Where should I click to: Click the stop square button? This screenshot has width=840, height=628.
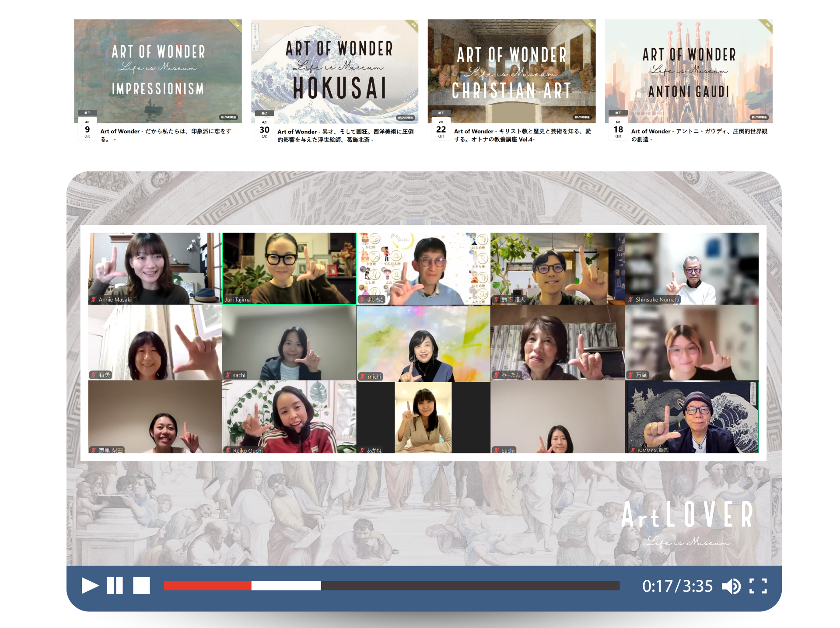pos(141,586)
